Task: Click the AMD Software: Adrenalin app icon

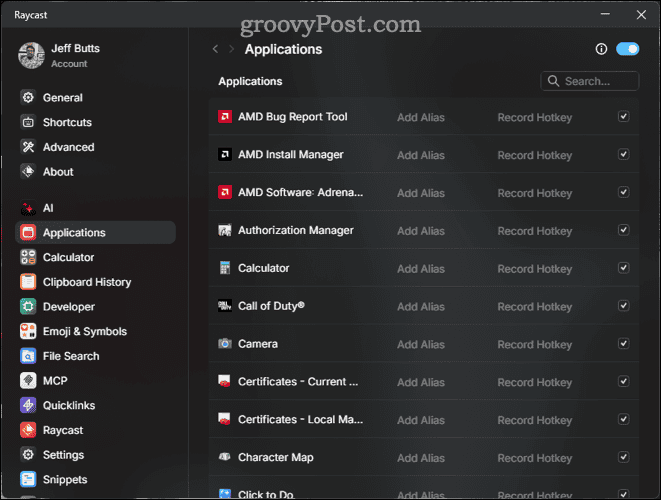Action: (225, 192)
